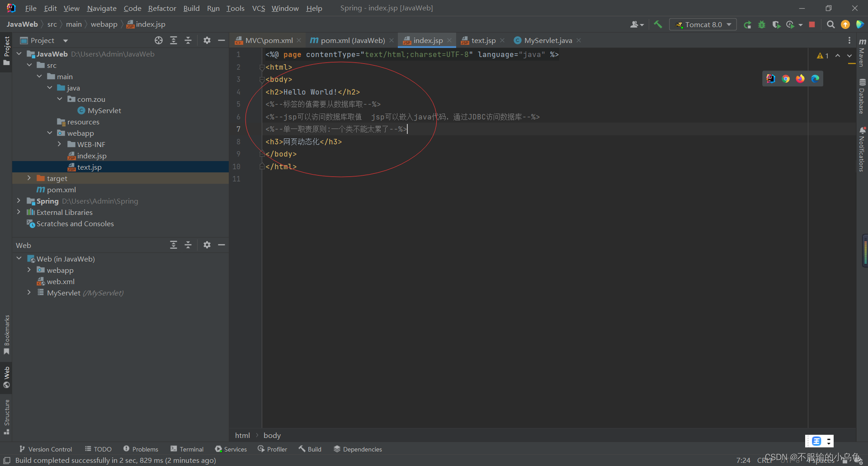Toggle Maven tool window on right
The image size is (868, 466).
coord(862,52)
